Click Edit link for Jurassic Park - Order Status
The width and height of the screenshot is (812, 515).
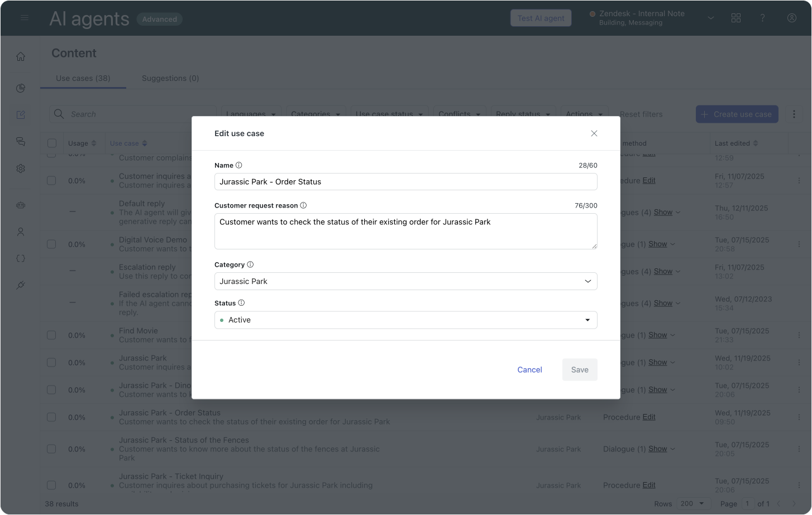(x=649, y=417)
